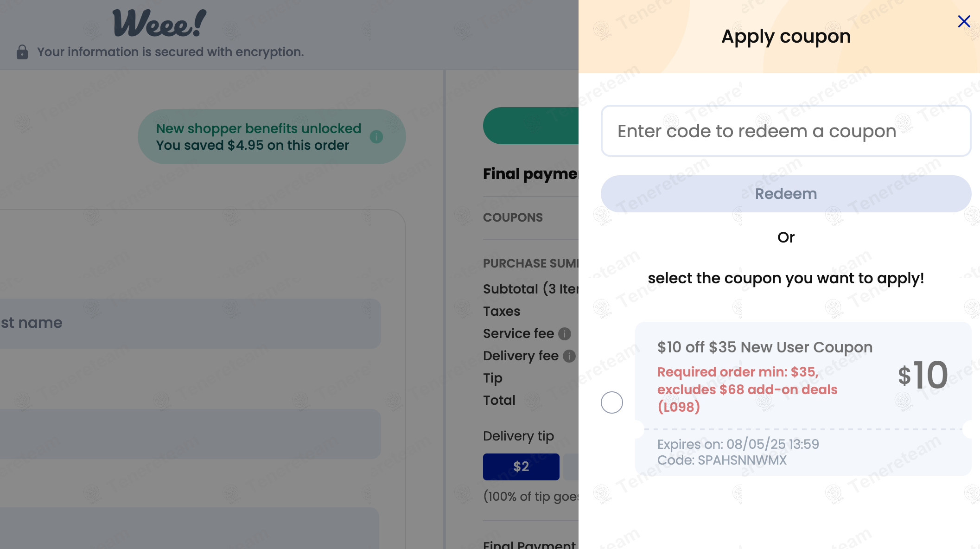Open info icon on New shopper benefits banner
Viewport: 980px width, 549px height.
click(x=376, y=137)
